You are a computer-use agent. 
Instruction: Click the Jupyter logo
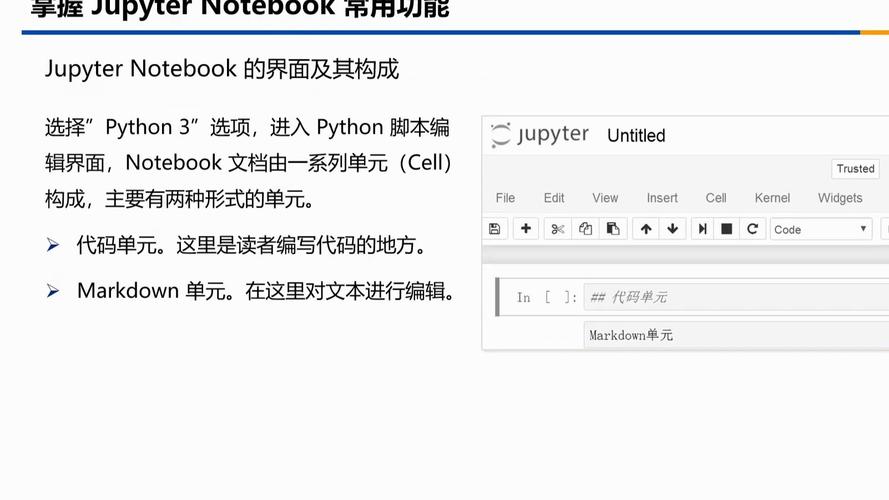(540, 135)
